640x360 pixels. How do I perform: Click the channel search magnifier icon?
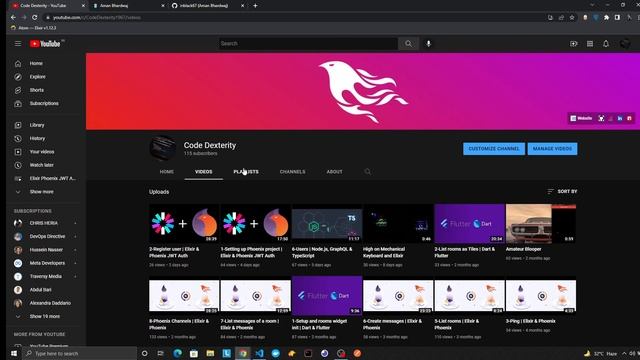tap(367, 172)
